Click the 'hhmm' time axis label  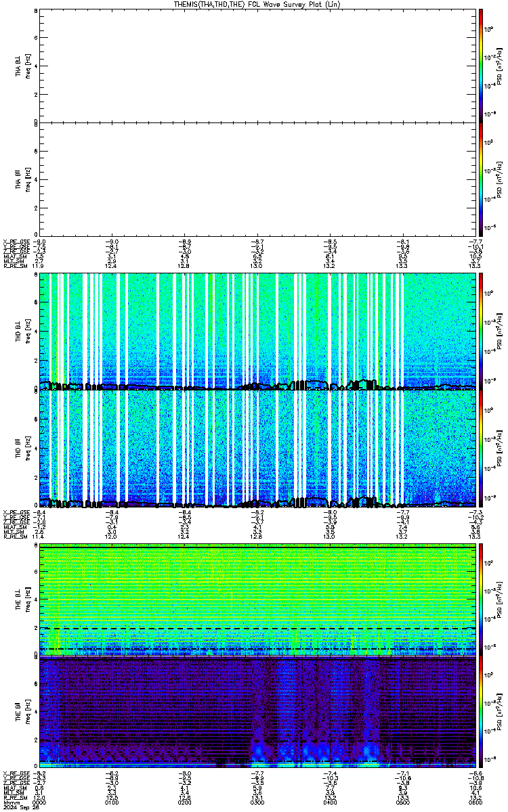point(10,803)
